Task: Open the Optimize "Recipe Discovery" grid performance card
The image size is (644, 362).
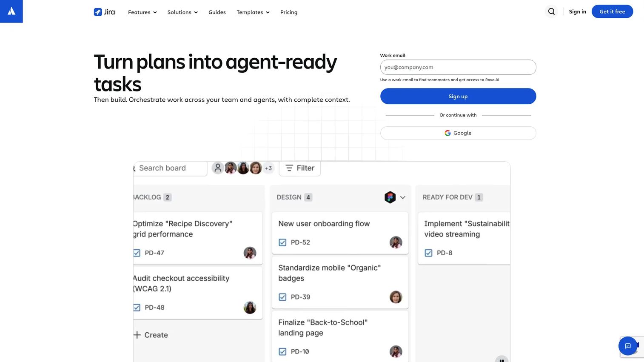Action: (x=197, y=238)
